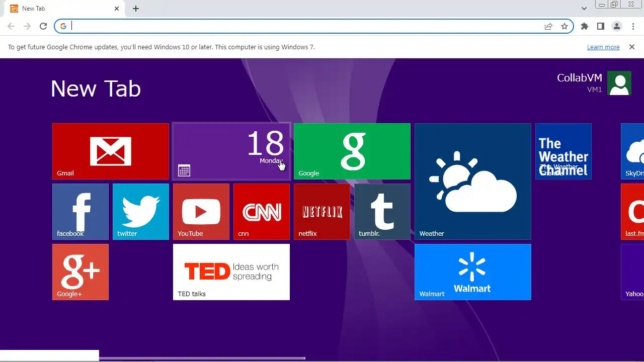Image resolution: width=644 pixels, height=362 pixels.
Task: Open the Chrome profile button
Action: click(617, 26)
